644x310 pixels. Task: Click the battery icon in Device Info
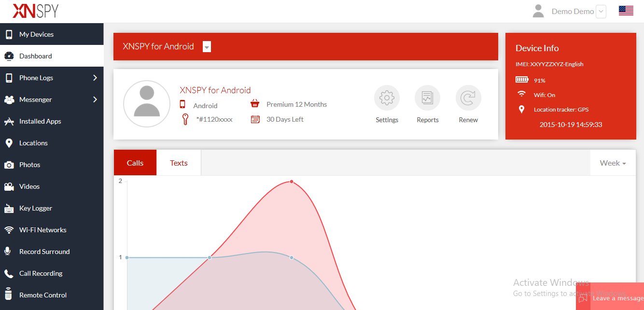pos(522,79)
